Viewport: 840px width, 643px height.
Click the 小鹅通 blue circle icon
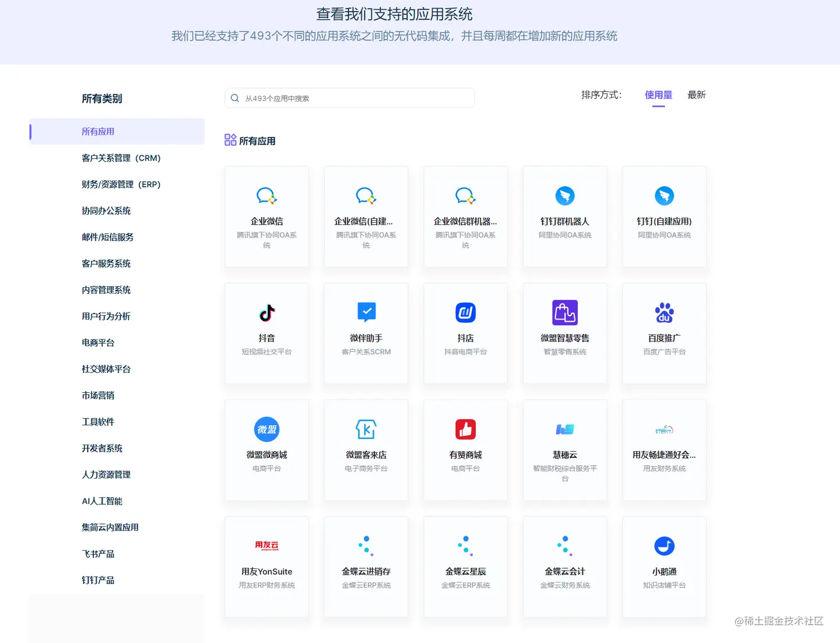pos(664,546)
